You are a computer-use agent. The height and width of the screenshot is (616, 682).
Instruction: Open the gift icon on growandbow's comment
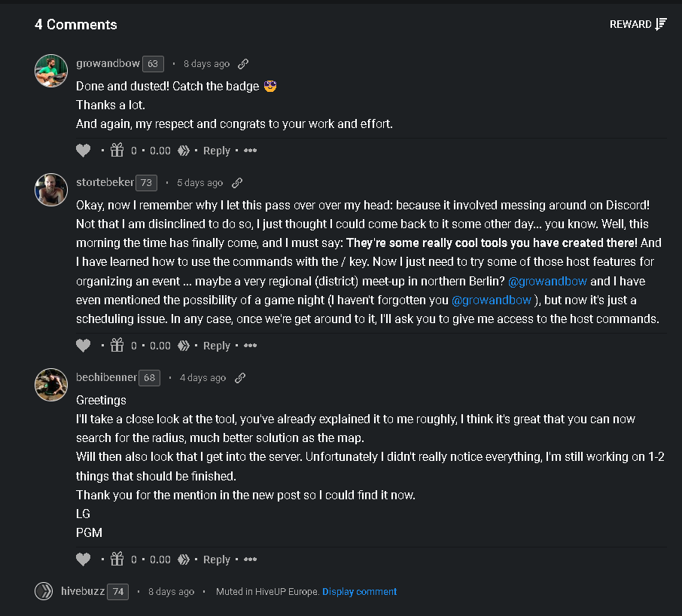(117, 150)
